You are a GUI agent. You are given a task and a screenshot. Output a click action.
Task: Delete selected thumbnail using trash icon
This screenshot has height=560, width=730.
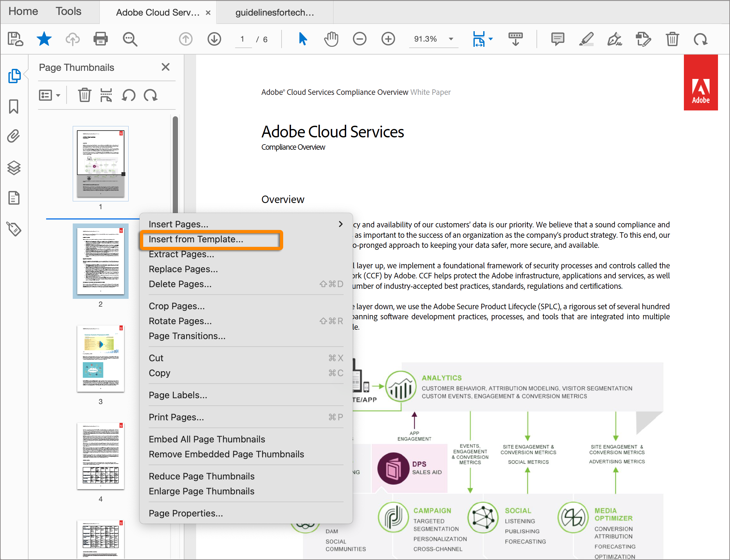tap(84, 95)
